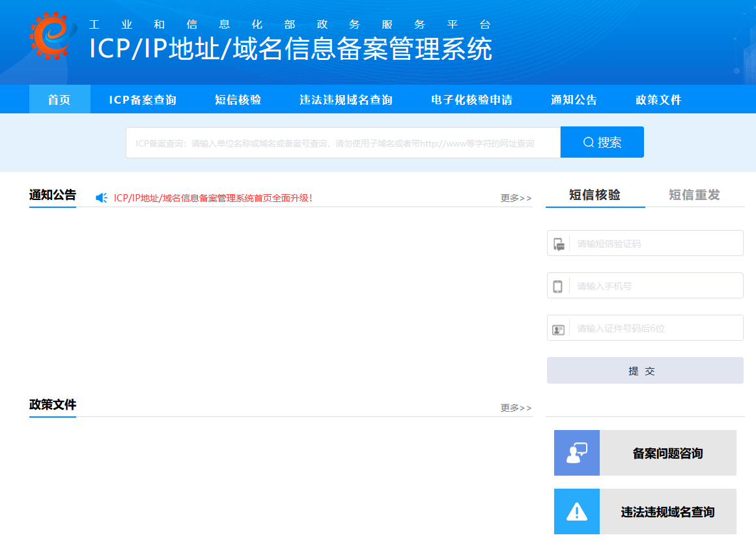Viewport: 756px width, 546px height.
Task: Open 更多>> next to 政策文件
Action: [516, 408]
